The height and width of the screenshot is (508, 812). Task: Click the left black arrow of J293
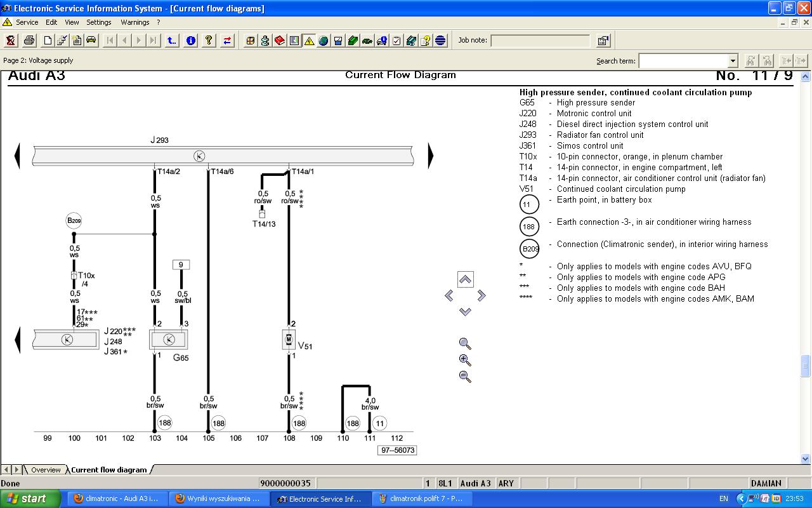point(17,156)
